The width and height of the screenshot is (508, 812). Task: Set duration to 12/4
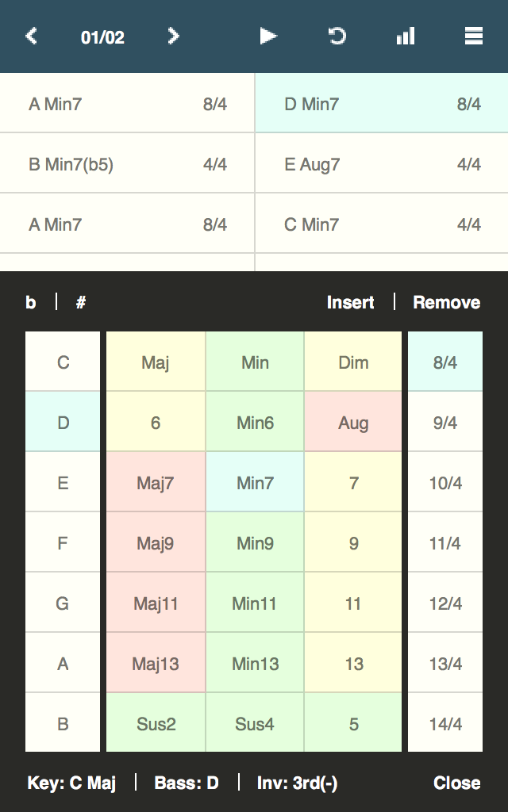pyautogui.click(x=445, y=603)
